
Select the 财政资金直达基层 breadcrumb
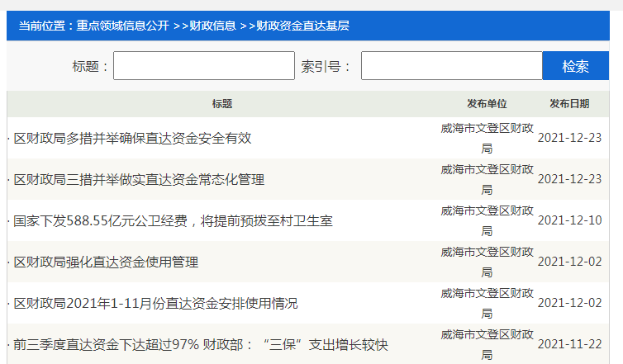pos(302,26)
